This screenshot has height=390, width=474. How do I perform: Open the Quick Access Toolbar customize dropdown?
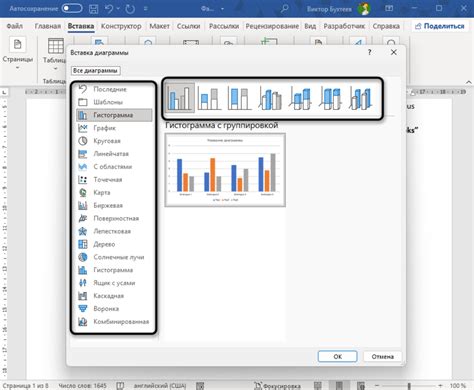coord(146,9)
